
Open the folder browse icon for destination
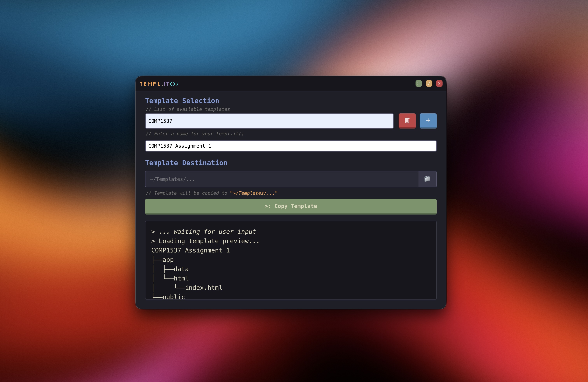click(427, 179)
